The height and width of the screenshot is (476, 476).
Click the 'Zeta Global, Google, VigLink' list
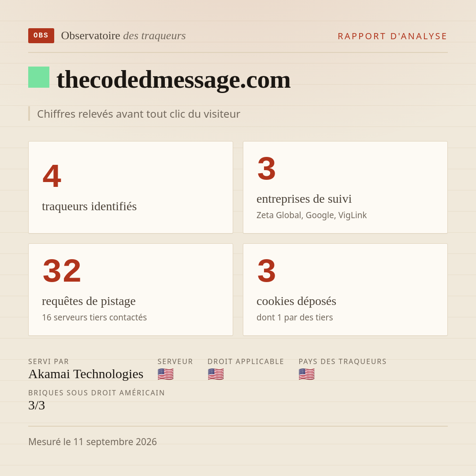pyautogui.click(x=312, y=215)
